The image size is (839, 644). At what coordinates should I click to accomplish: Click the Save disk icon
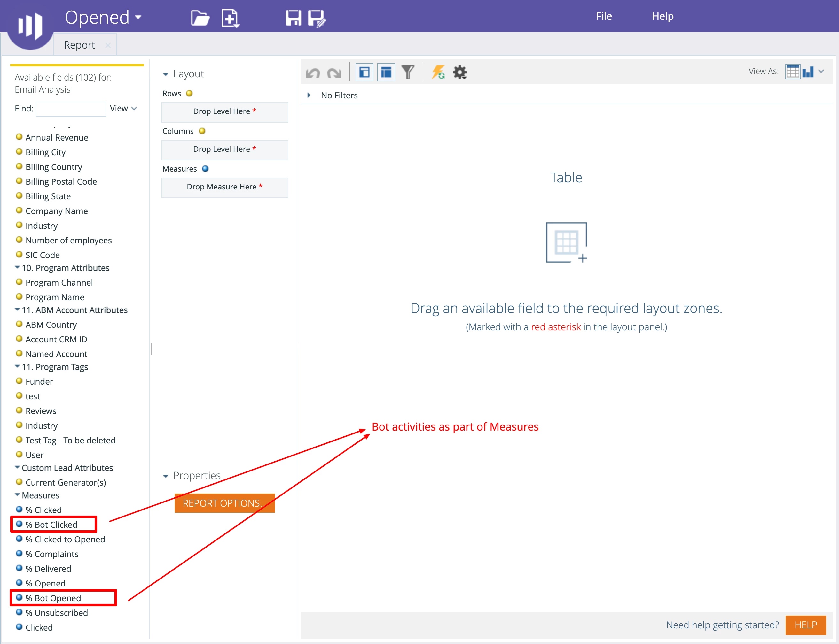pos(293,18)
